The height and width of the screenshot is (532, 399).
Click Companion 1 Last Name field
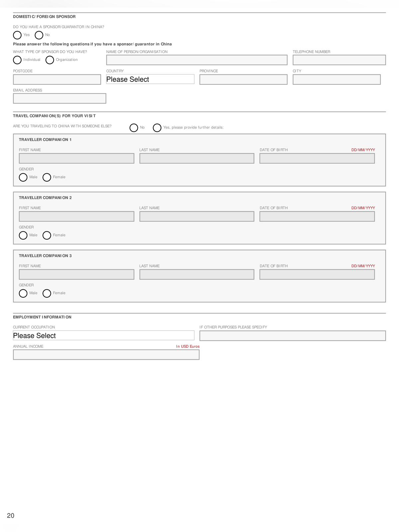(197, 158)
